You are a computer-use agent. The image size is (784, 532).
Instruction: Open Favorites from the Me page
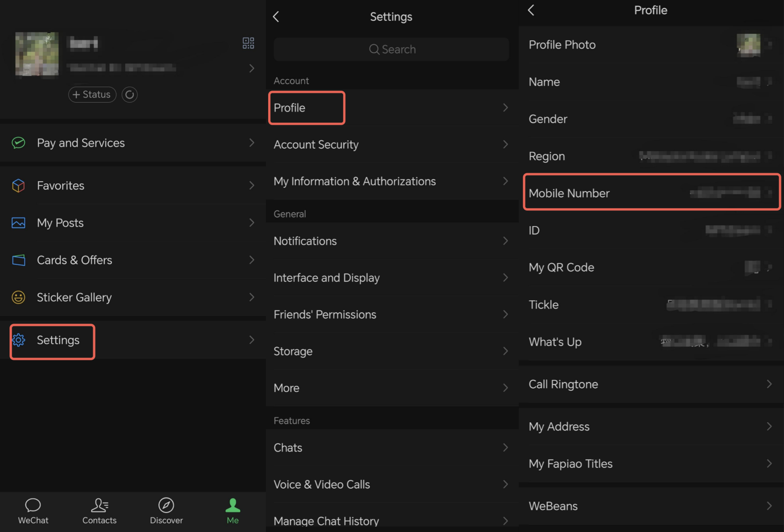(133, 185)
